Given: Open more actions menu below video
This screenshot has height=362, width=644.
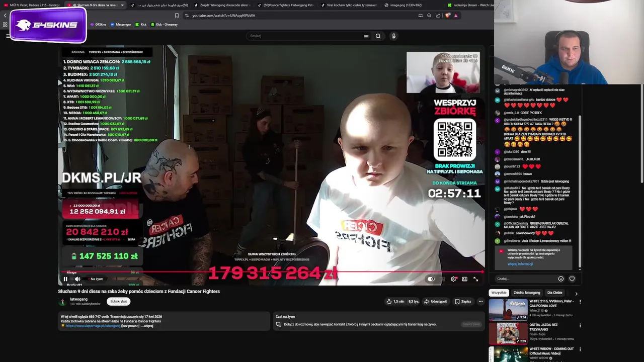Looking at the screenshot, I should click(x=480, y=301).
